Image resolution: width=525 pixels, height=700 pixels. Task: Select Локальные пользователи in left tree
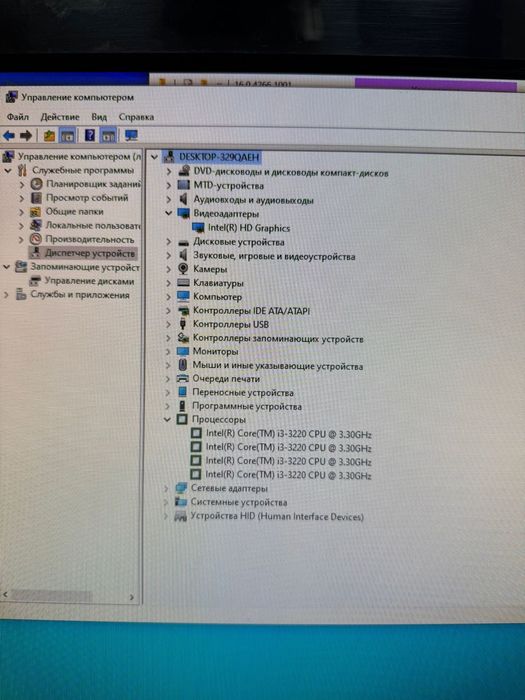93,225
